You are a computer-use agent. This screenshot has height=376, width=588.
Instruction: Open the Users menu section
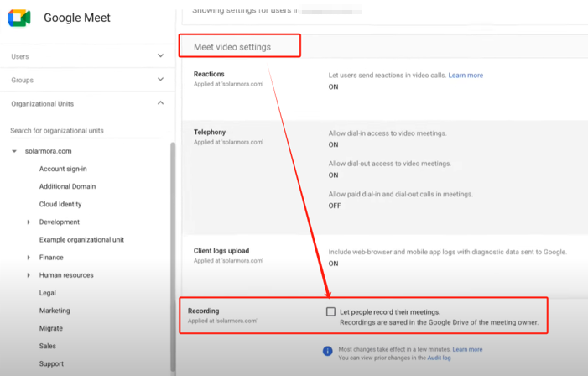pos(88,56)
